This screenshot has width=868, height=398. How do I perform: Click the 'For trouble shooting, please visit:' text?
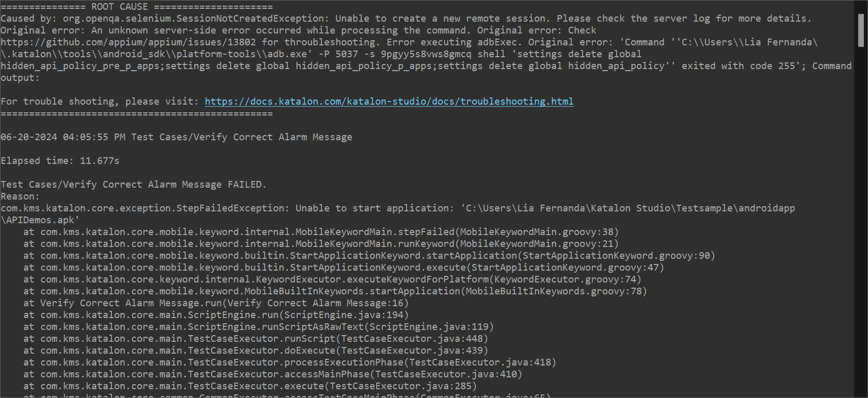point(100,102)
